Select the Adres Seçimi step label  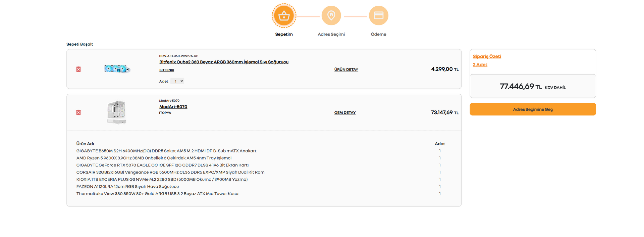[331, 34]
